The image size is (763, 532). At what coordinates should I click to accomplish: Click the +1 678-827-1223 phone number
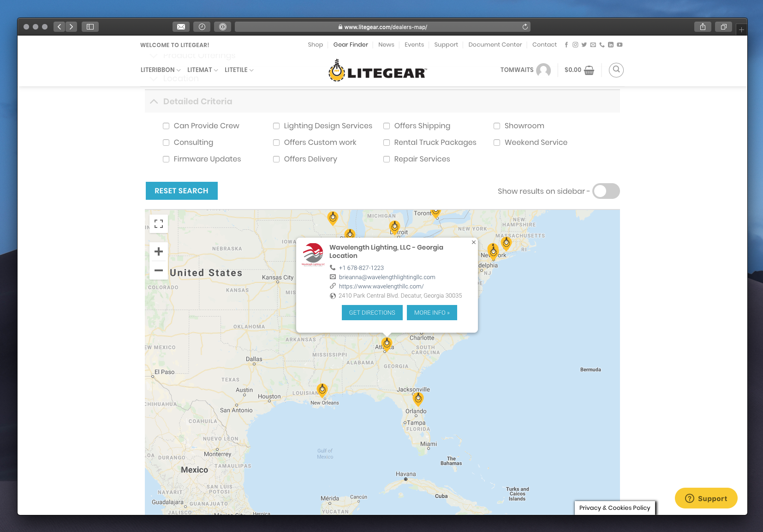[x=361, y=268]
